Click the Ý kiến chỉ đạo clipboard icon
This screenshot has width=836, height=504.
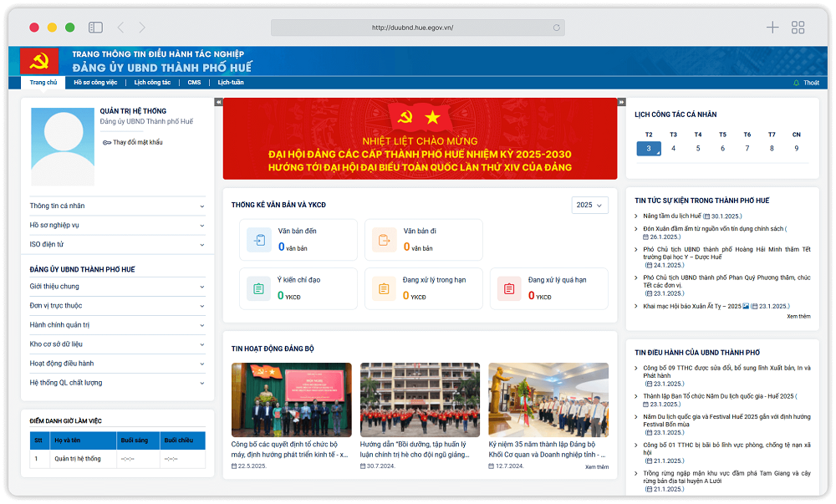pos(259,289)
